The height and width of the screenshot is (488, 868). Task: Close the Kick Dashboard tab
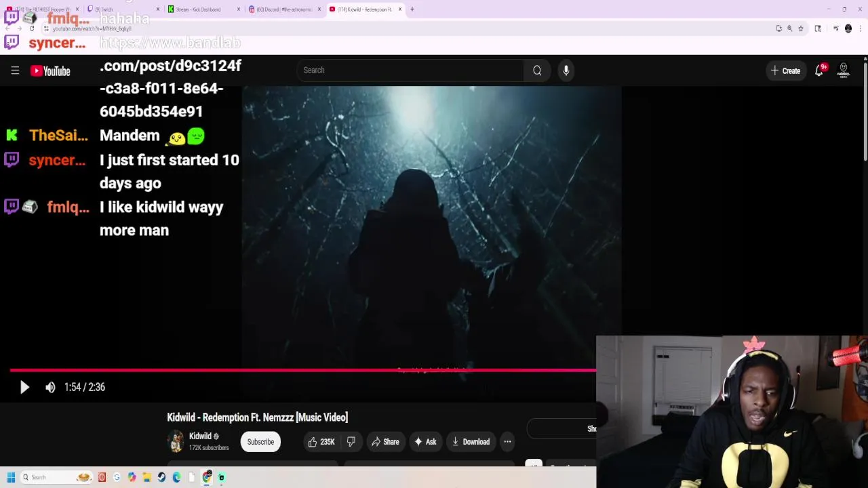(x=238, y=9)
